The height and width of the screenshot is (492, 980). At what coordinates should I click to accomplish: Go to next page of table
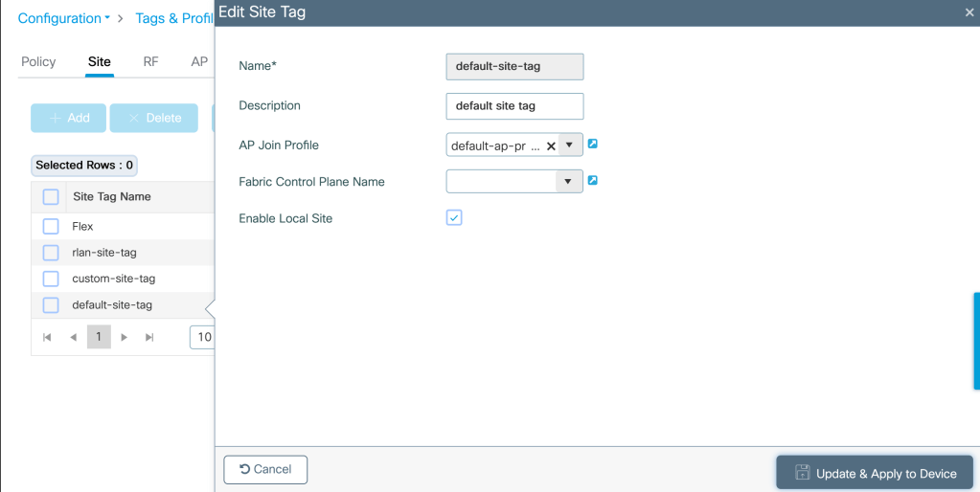point(124,337)
